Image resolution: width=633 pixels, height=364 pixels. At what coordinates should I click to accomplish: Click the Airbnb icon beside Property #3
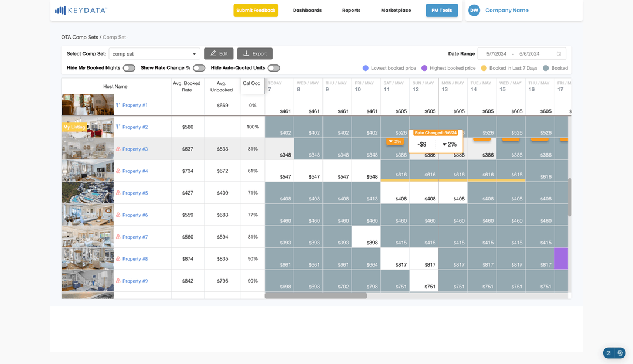click(117, 149)
